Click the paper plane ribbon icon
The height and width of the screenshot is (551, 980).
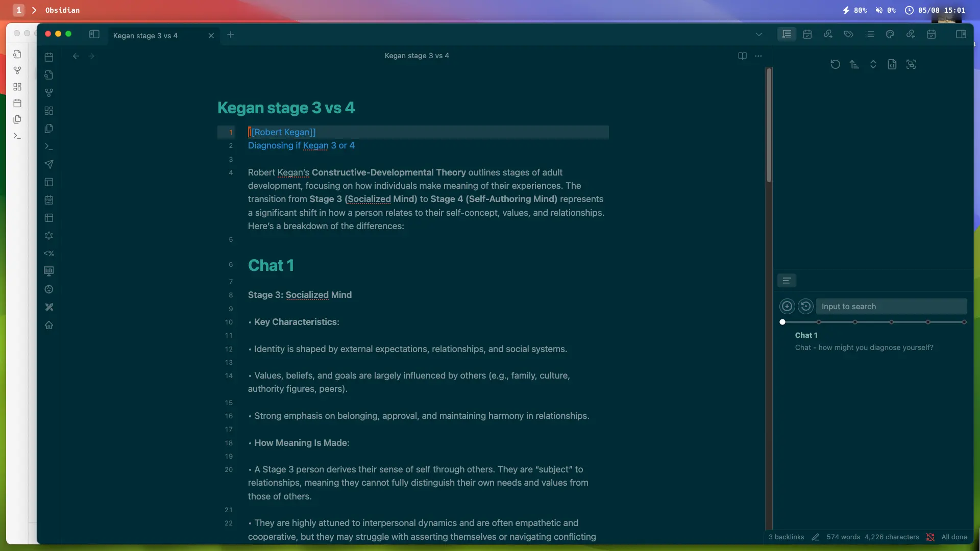pos(49,164)
